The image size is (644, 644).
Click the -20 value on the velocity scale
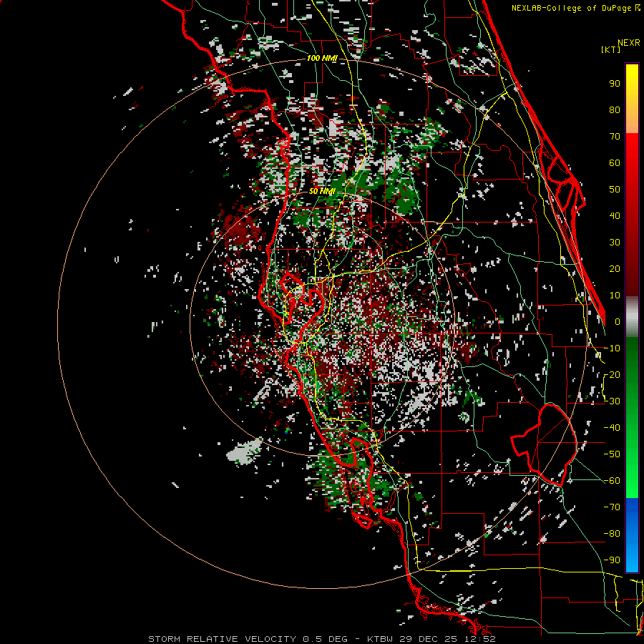point(612,374)
